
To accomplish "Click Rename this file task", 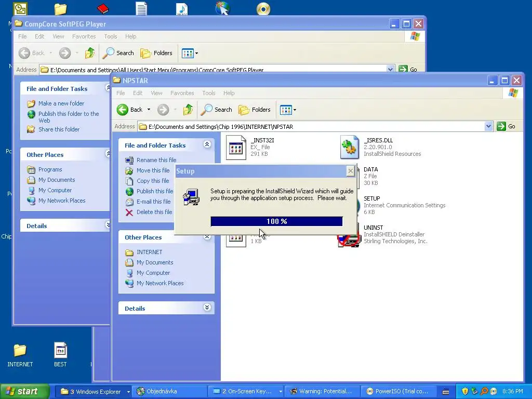I will (156, 160).
